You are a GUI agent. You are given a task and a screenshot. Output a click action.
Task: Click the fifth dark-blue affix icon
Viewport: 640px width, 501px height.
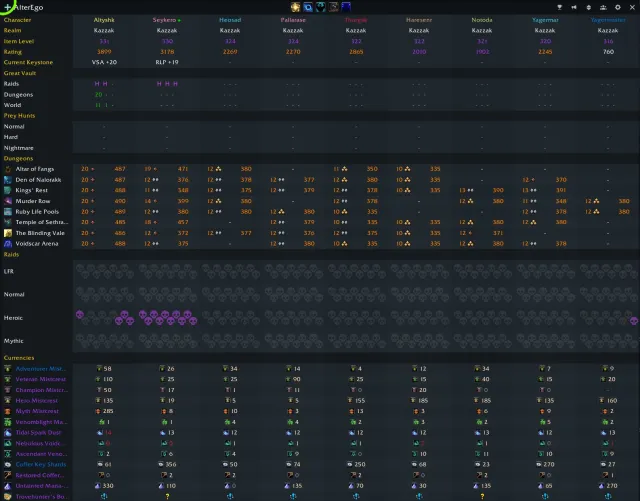(x=346, y=7)
